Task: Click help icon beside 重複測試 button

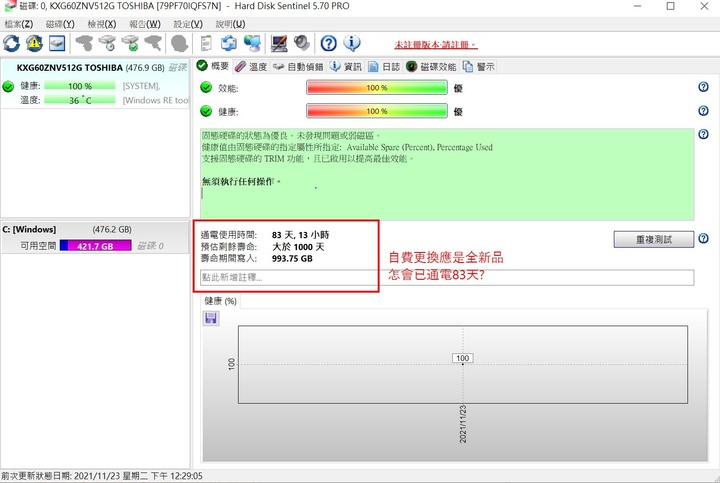Action: [x=703, y=238]
